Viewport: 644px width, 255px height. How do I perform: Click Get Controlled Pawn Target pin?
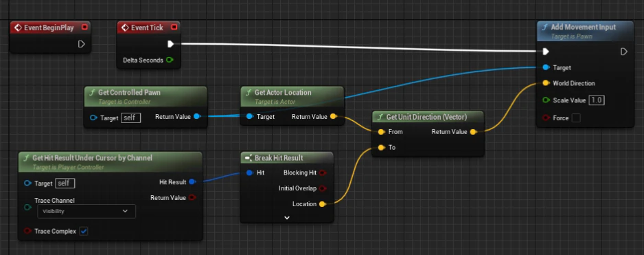point(93,118)
